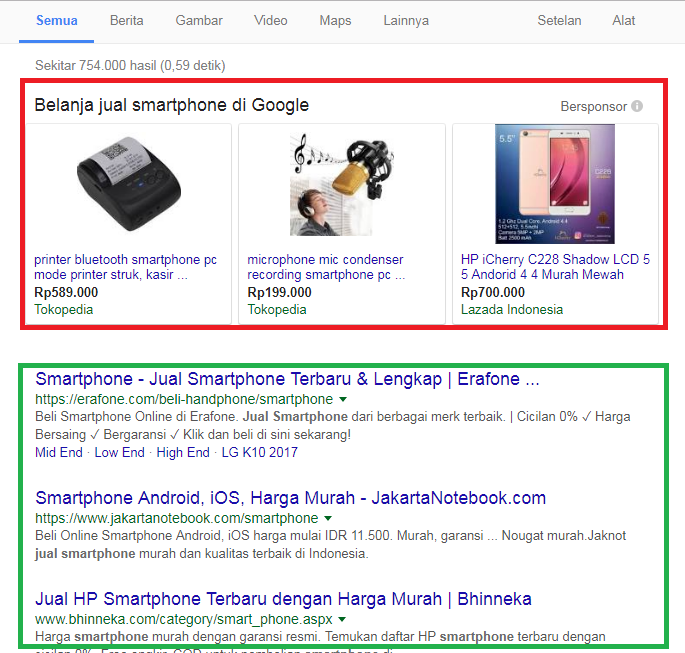Click the Rp589.000 price
The image size is (685, 653).
pos(66,292)
